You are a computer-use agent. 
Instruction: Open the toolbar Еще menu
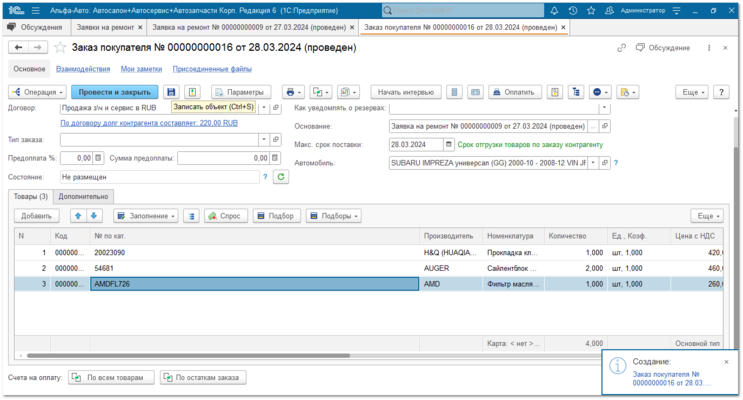click(692, 92)
